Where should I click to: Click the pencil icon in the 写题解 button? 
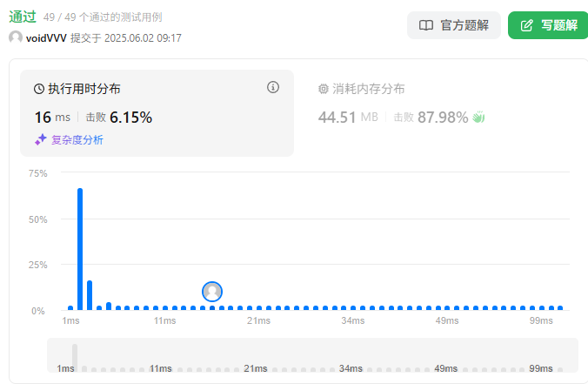pos(525,25)
